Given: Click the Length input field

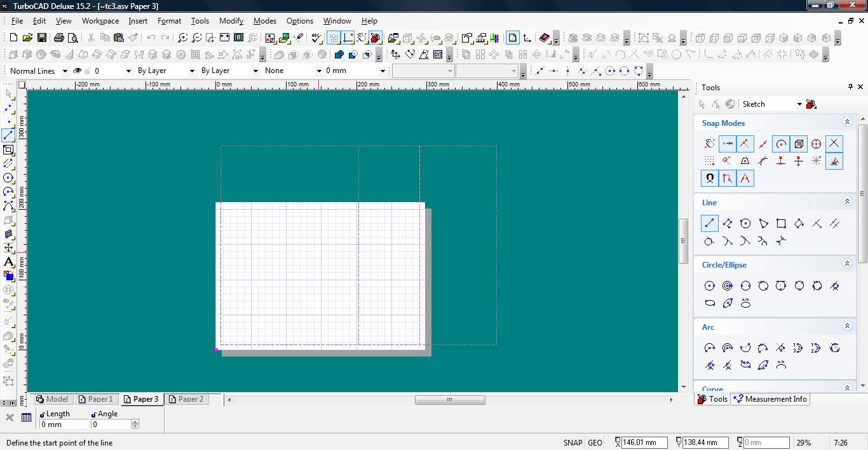Looking at the screenshot, I should [64, 425].
